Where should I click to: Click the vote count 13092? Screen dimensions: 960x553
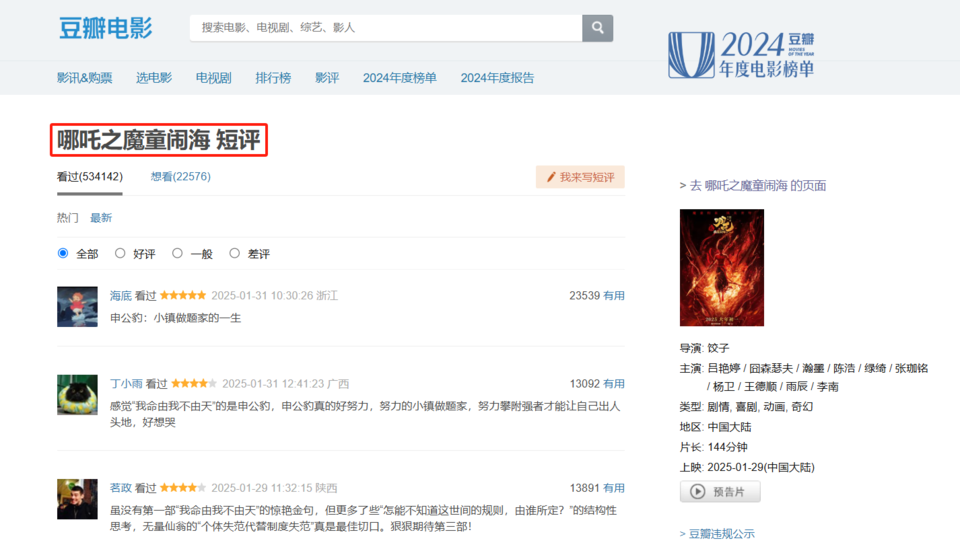click(585, 384)
